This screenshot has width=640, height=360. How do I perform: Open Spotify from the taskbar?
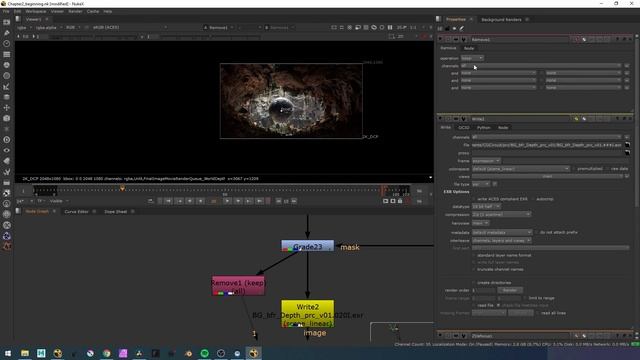[204, 353]
